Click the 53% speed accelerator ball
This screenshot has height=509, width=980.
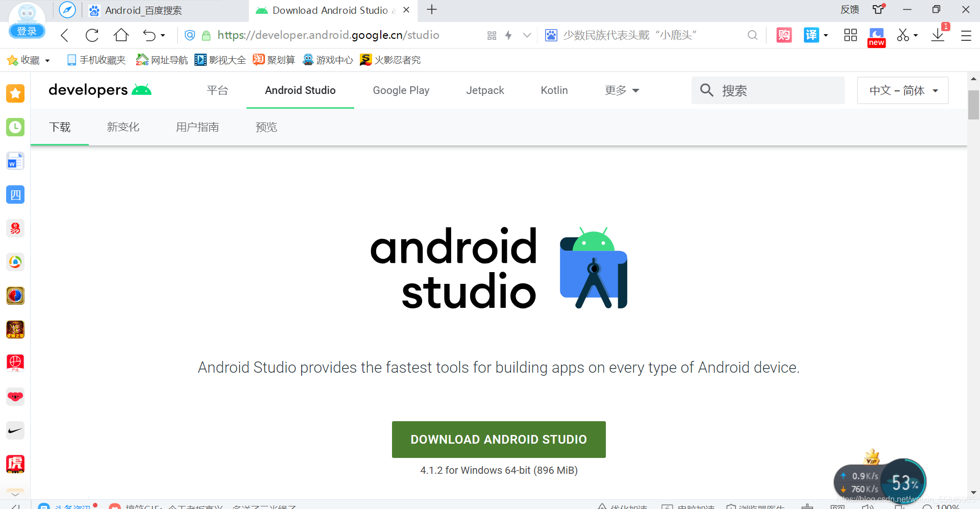[904, 482]
